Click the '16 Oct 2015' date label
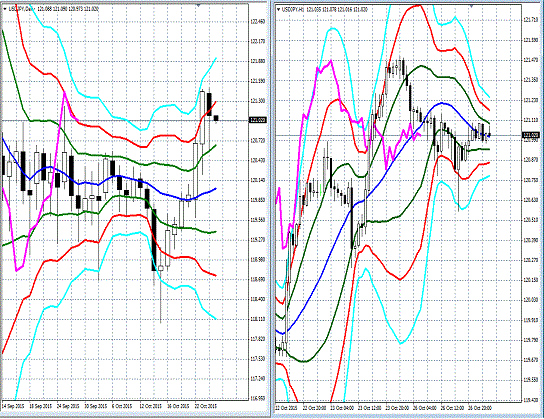This screenshot has height=419, width=544. pyautogui.click(x=178, y=406)
